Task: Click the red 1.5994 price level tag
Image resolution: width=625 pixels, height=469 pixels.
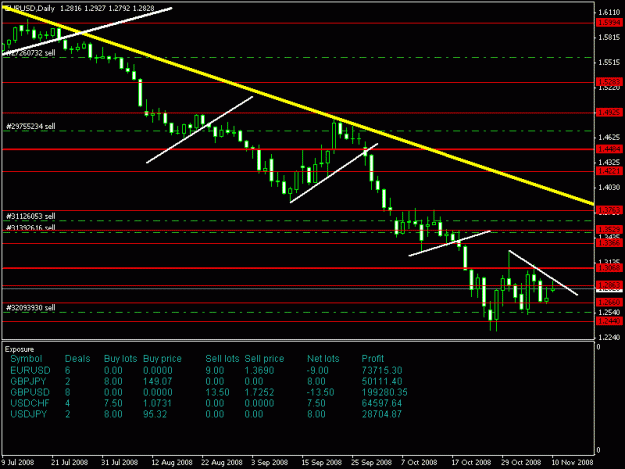Action: pyautogui.click(x=609, y=23)
